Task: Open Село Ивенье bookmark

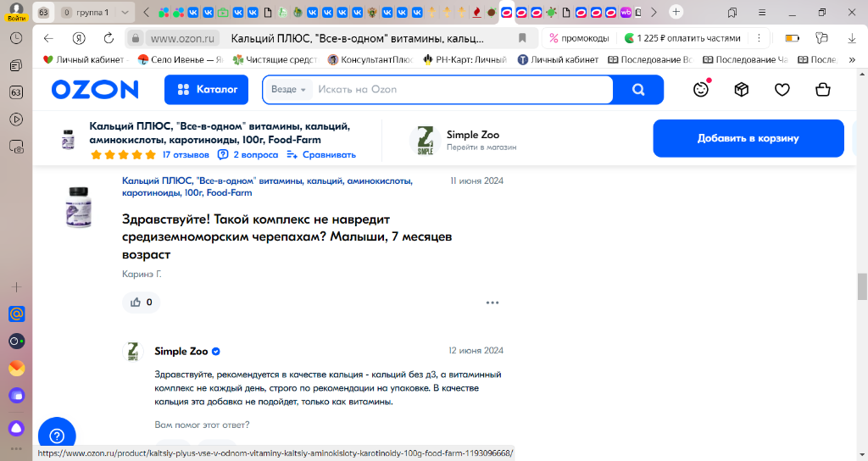Action: point(181,60)
